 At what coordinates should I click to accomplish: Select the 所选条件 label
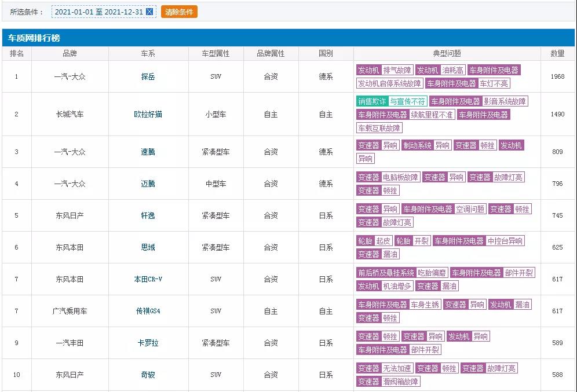coord(27,12)
